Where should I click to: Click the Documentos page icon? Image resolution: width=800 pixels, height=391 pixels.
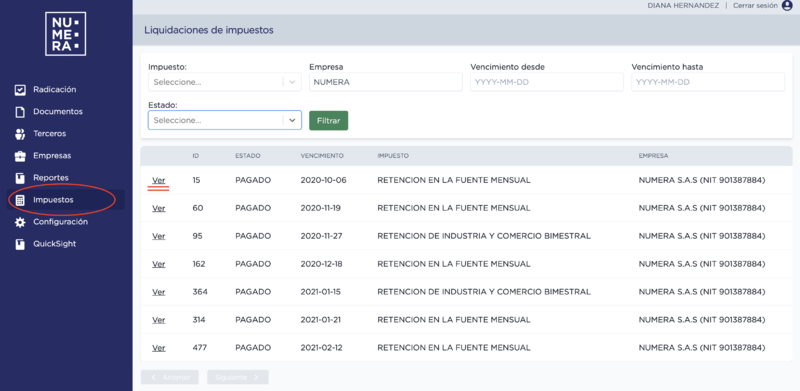(20, 112)
